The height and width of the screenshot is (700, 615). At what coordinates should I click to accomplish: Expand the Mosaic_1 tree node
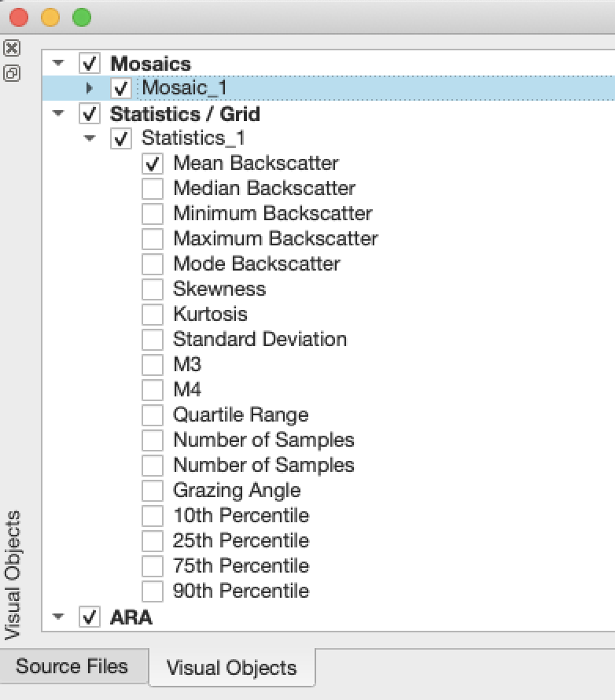pyautogui.click(x=89, y=88)
